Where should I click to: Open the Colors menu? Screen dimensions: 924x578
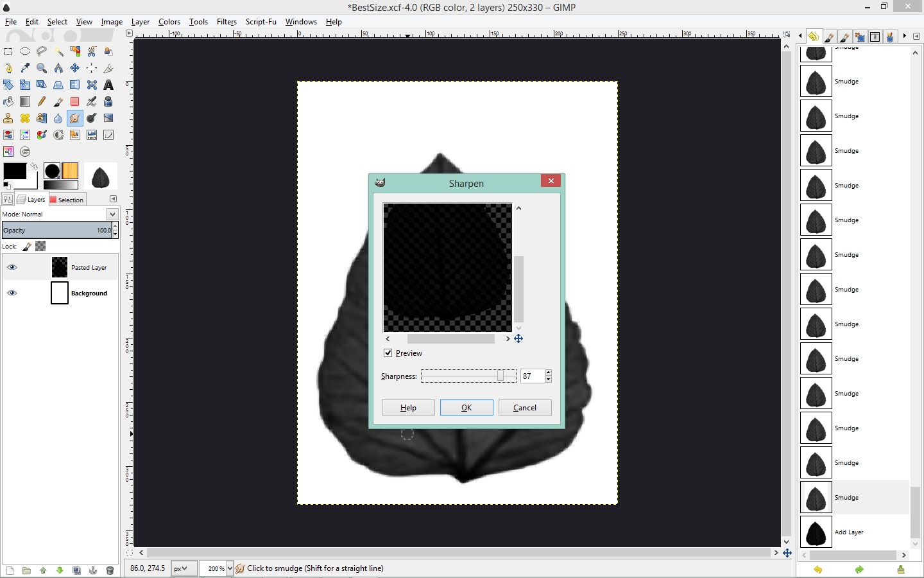pos(169,22)
